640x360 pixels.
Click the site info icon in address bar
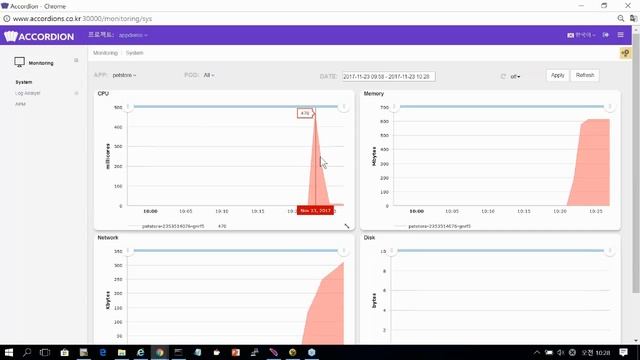7,19
